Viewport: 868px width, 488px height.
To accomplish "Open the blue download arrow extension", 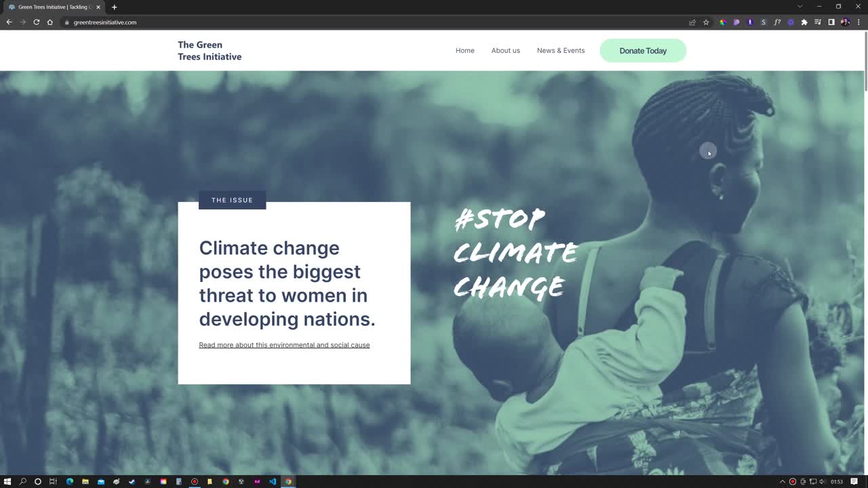I will click(750, 22).
